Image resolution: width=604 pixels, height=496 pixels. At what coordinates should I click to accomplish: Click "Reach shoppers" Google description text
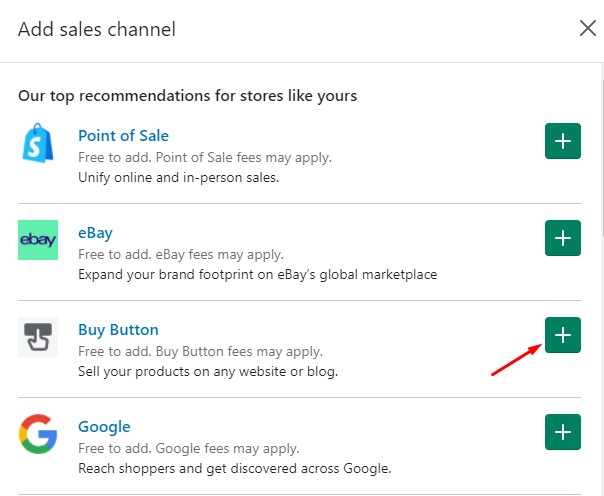[x=234, y=468]
